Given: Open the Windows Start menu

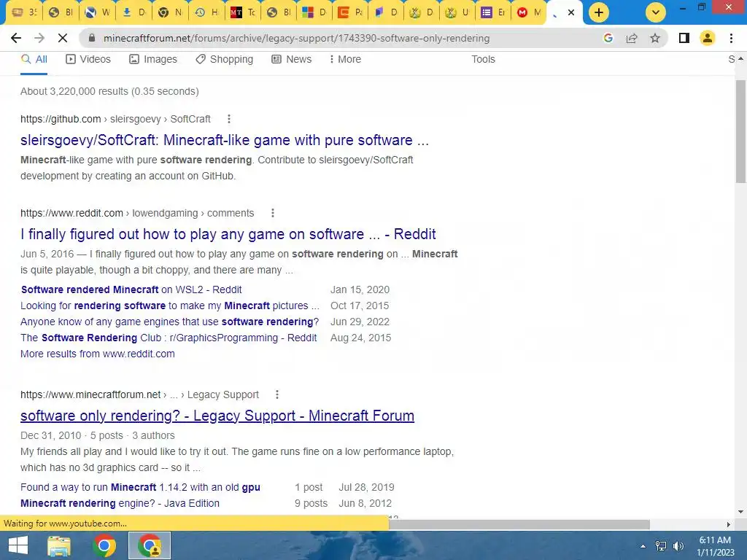Looking at the screenshot, I should tap(18, 545).
